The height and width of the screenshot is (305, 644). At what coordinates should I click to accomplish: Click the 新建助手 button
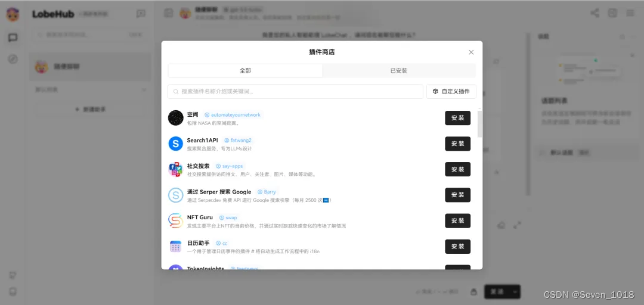pos(90,109)
